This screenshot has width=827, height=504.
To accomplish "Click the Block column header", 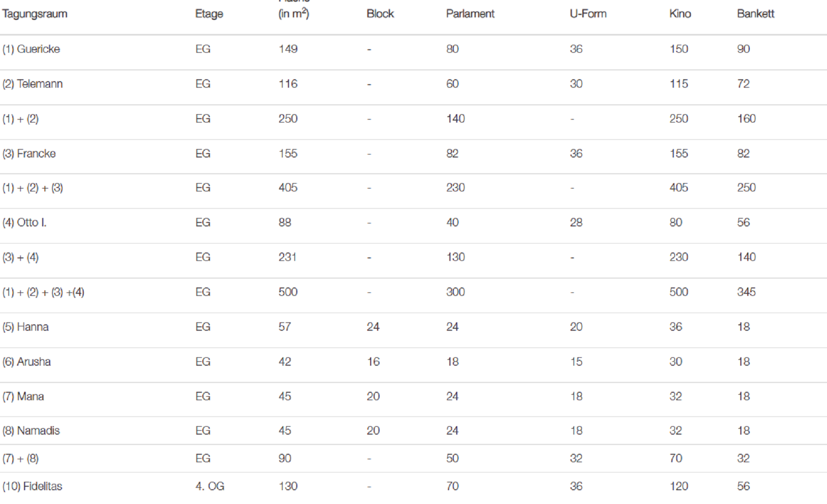I will click(x=380, y=14).
